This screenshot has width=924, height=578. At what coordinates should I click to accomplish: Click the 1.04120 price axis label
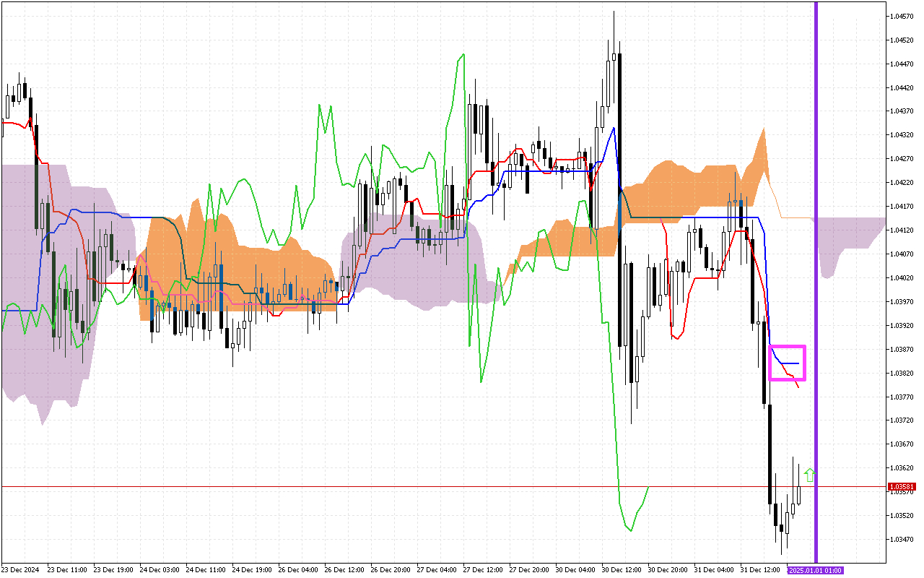900,230
